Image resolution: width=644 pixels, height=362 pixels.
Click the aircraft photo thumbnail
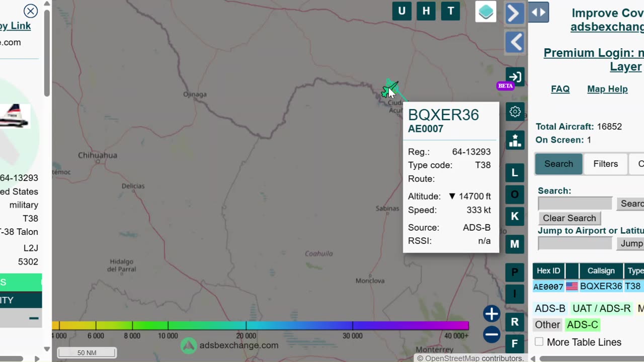click(x=14, y=116)
